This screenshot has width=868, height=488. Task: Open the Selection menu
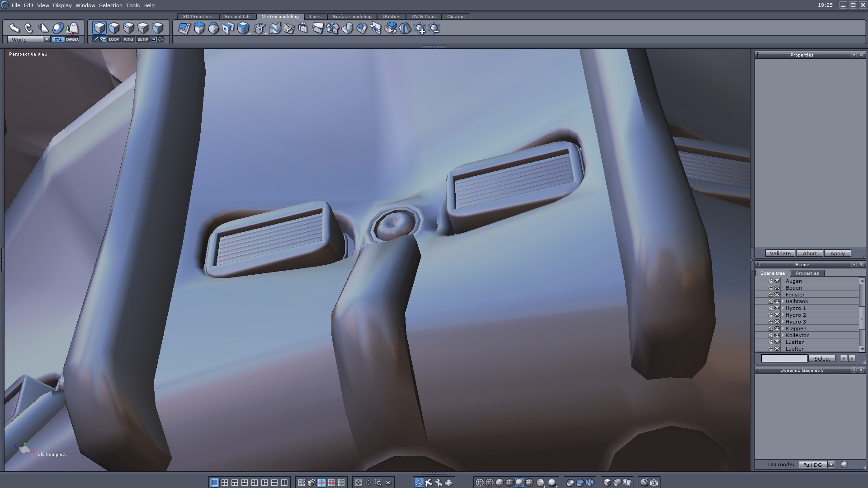point(110,5)
